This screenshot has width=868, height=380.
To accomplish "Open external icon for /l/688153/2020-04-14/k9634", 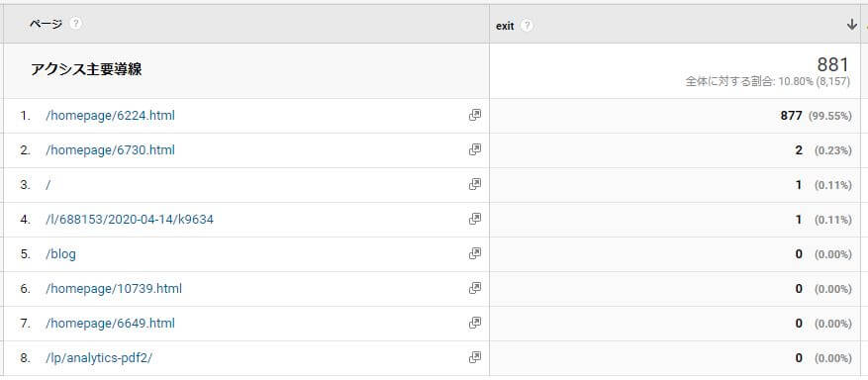I will (x=474, y=219).
